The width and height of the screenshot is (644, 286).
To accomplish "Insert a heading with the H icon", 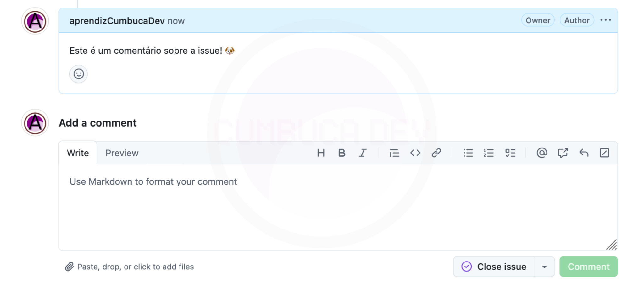I will (x=321, y=153).
